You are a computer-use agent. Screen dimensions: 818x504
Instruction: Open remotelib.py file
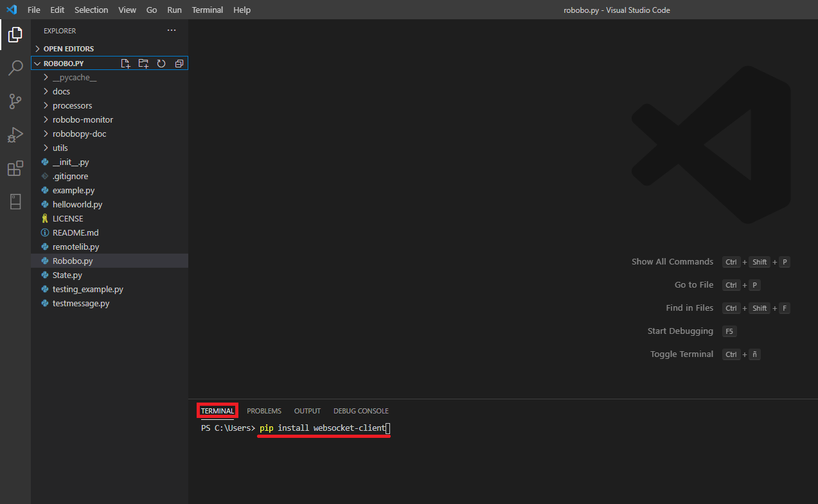tap(109, 247)
